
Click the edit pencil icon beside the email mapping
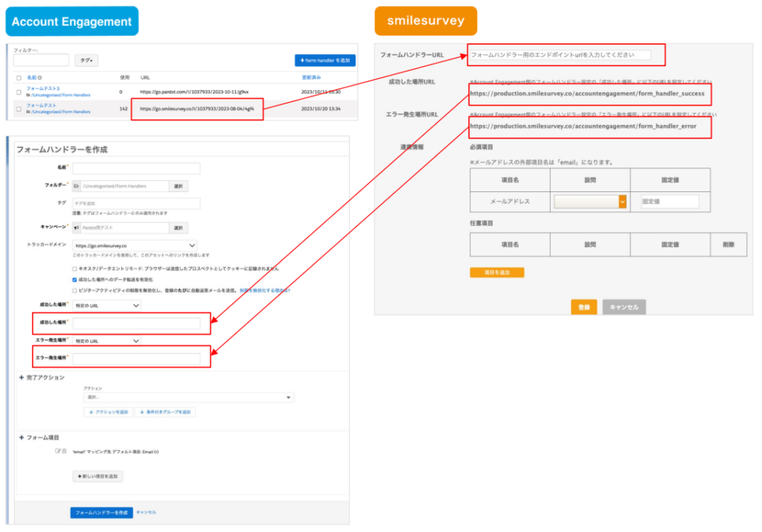point(57,452)
